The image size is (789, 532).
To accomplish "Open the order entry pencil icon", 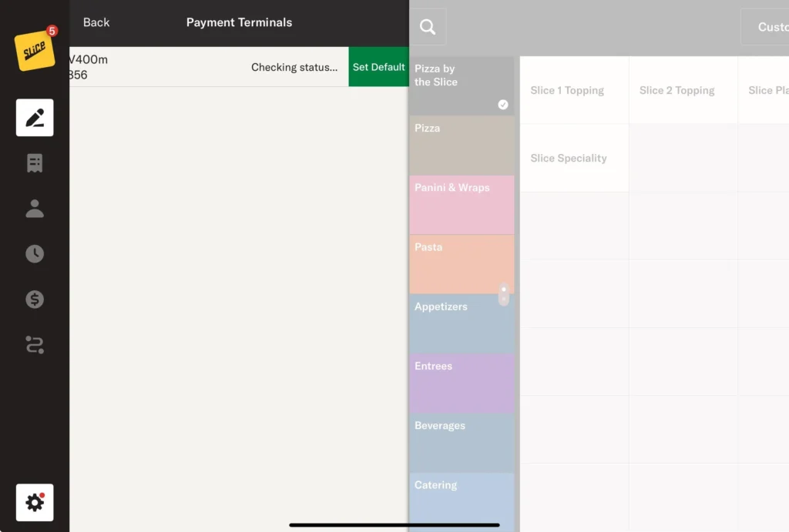I will pos(35,118).
